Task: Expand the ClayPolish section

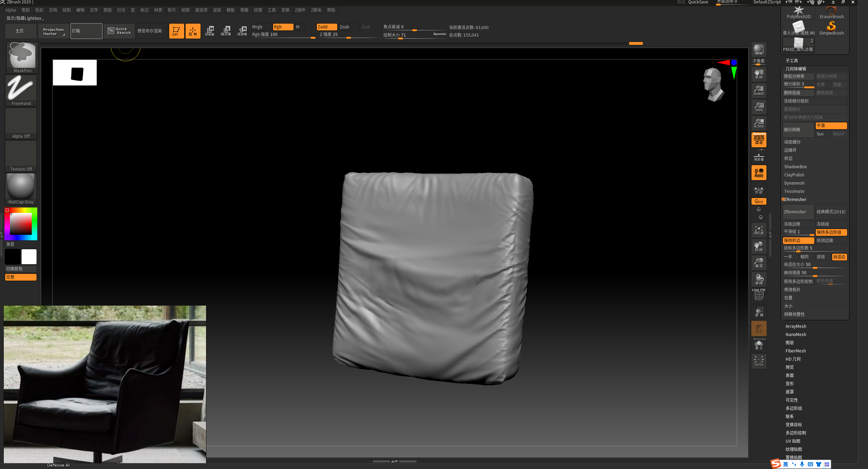Action: pyautogui.click(x=794, y=175)
